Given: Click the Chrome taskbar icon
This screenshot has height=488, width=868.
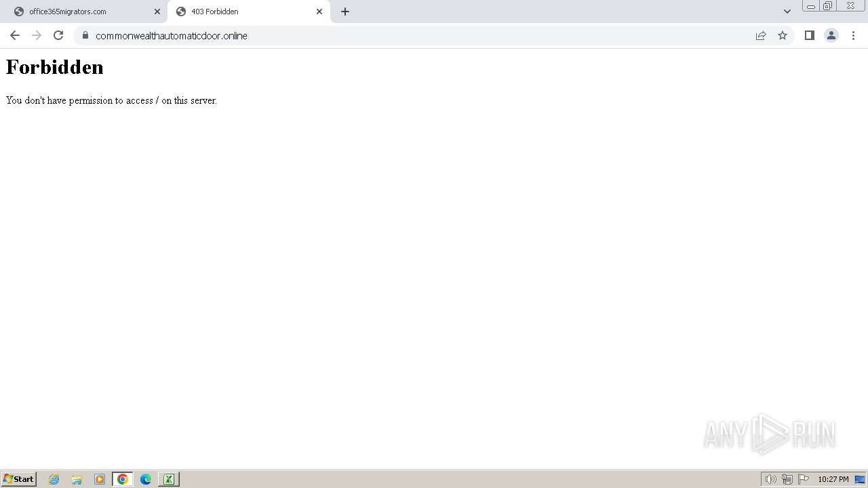Looking at the screenshot, I should point(123,479).
